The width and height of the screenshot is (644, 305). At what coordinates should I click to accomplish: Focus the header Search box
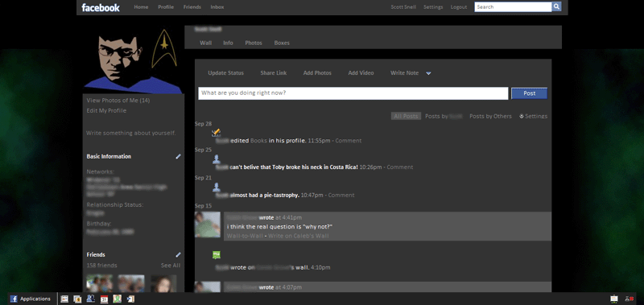pos(513,7)
